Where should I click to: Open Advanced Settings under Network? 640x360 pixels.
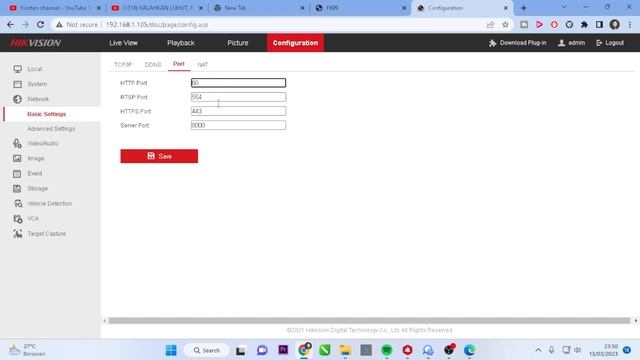pos(51,129)
